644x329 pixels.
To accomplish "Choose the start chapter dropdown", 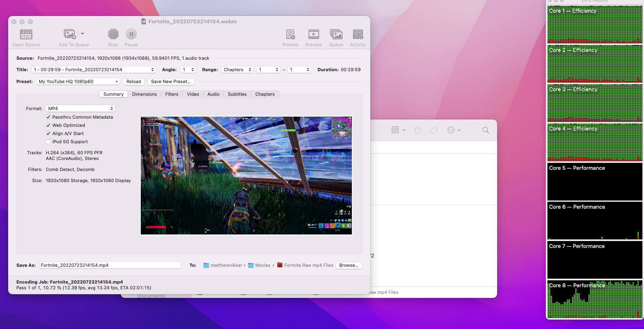I will (x=268, y=70).
